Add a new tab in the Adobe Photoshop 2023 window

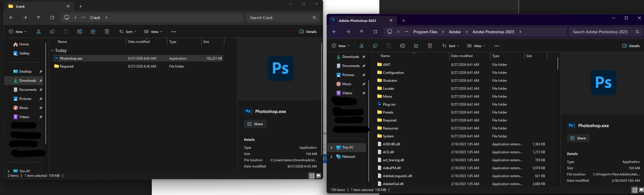404,20
